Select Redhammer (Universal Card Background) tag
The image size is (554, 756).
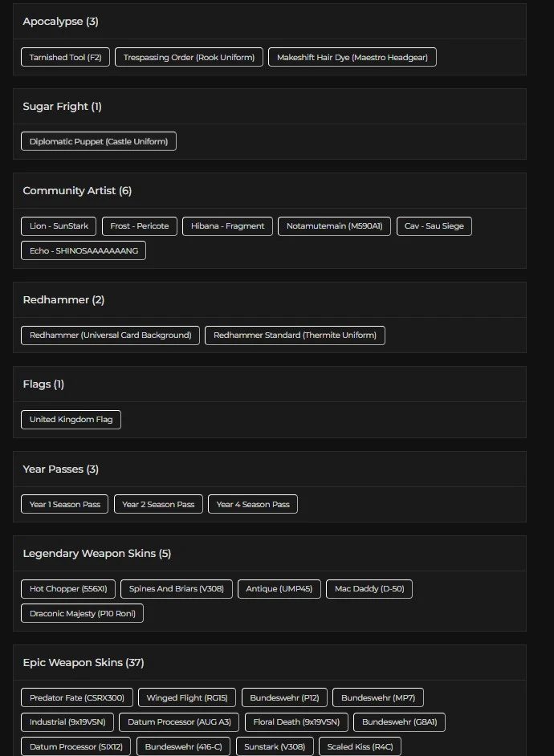[110, 335]
